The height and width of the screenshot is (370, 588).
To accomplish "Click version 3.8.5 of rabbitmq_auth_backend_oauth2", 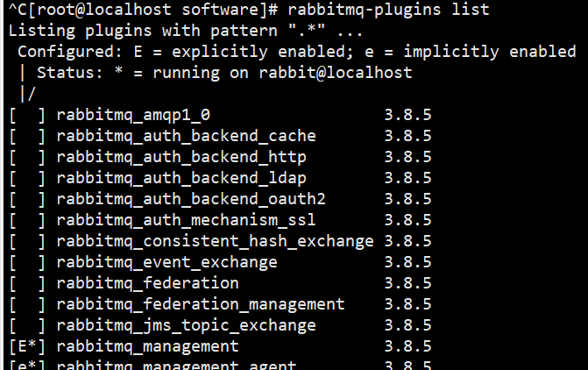I will (407, 199).
